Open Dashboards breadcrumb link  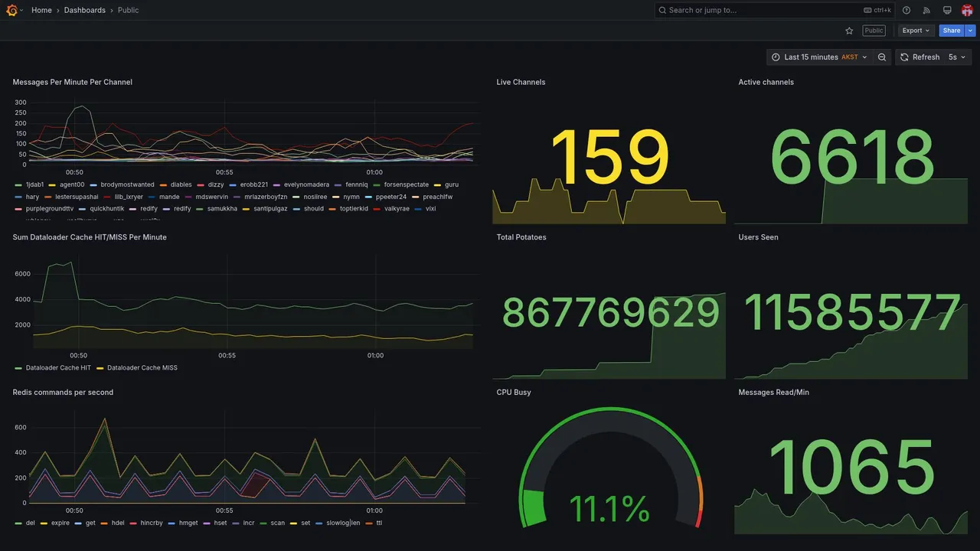85,10
